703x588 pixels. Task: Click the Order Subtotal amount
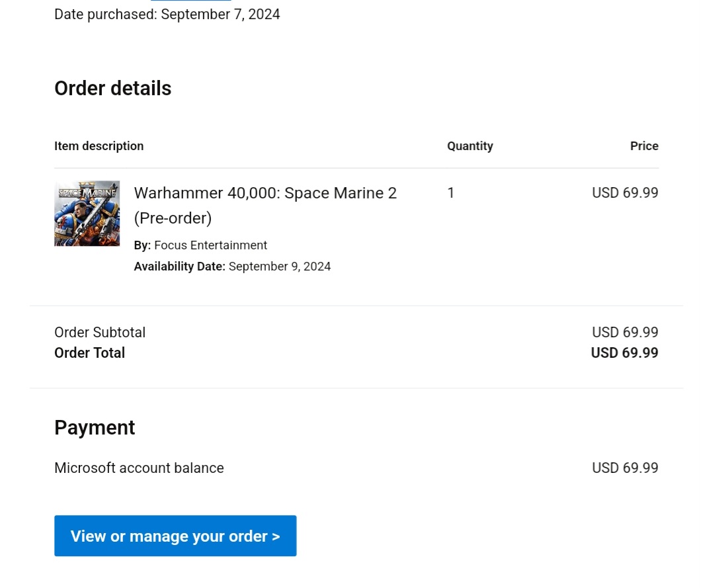coord(625,332)
